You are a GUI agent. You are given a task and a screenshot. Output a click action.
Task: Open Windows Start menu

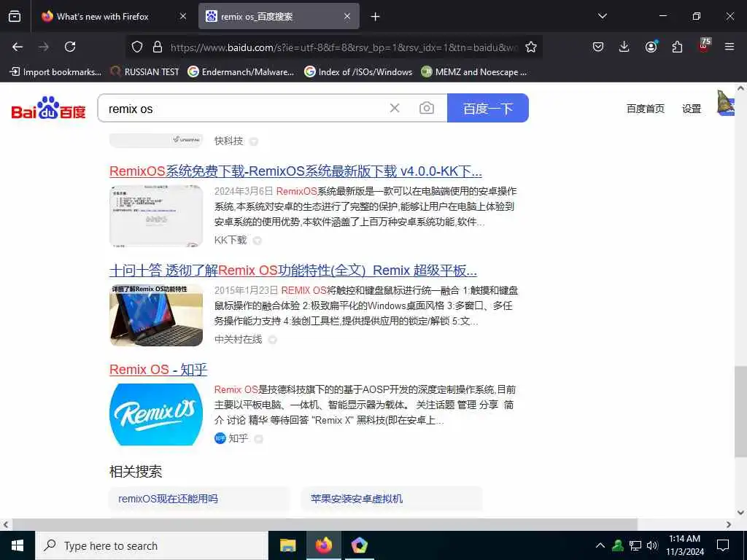(x=18, y=545)
